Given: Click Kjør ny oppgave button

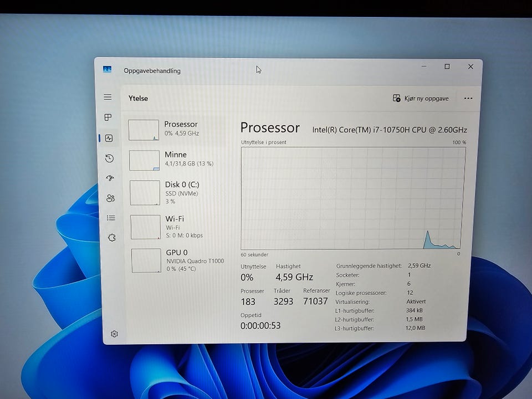Looking at the screenshot, I should pos(421,99).
